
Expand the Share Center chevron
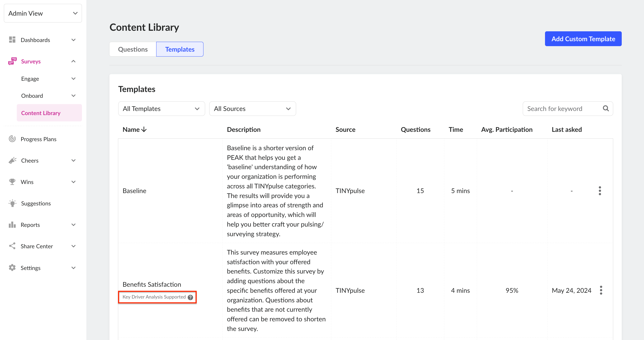click(x=73, y=246)
